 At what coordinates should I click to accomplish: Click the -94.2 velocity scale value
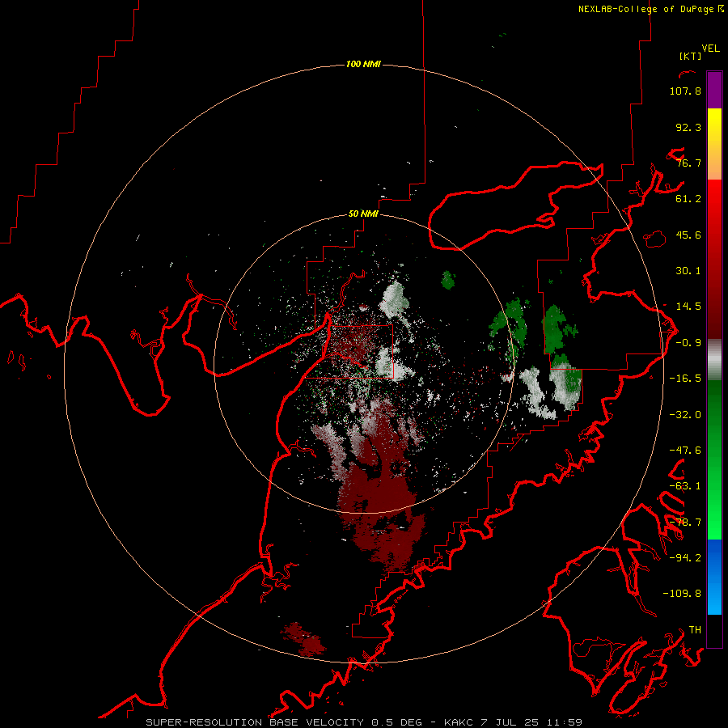click(x=685, y=558)
